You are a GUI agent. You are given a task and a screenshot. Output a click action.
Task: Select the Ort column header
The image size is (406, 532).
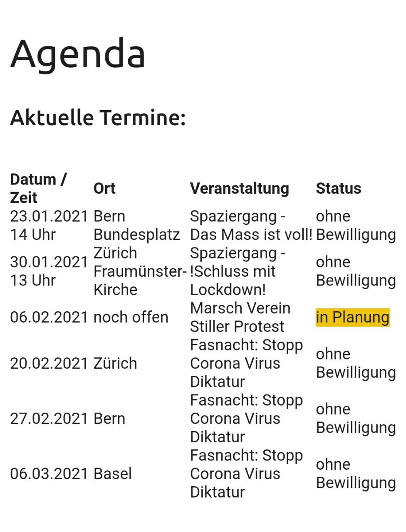104,188
